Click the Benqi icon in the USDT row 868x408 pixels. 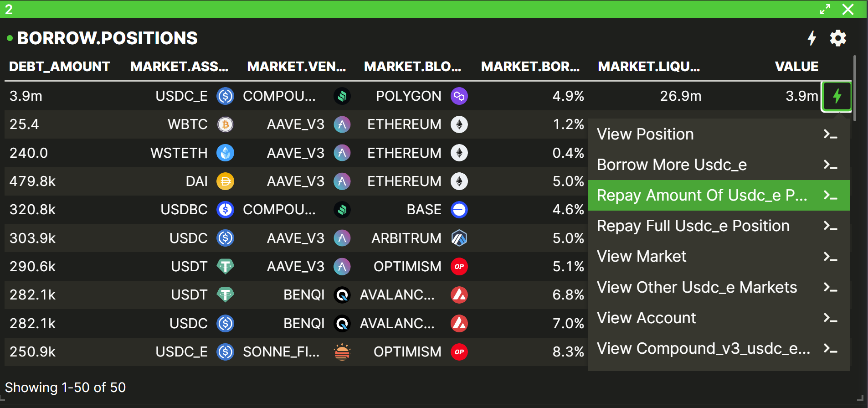[x=342, y=295]
